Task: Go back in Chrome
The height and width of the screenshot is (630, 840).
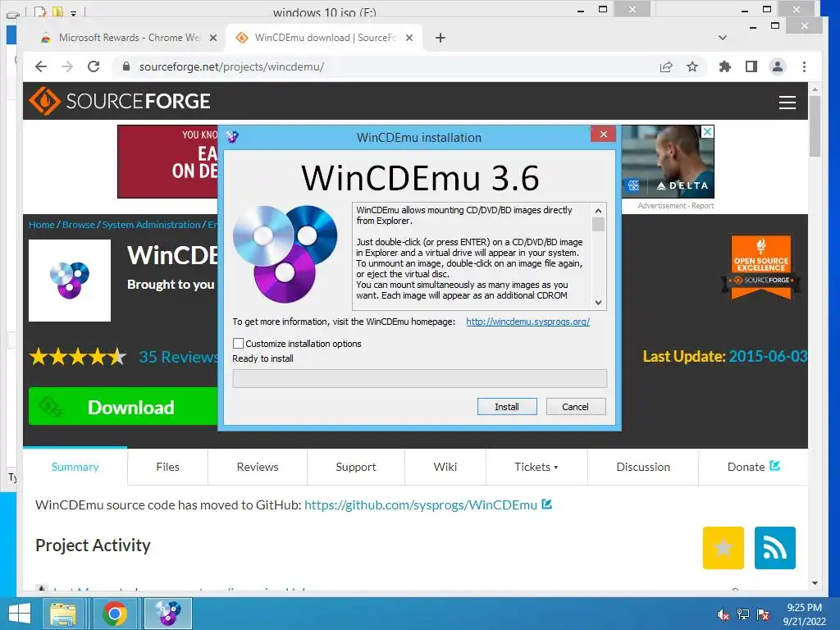Action: click(x=41, y=66)
